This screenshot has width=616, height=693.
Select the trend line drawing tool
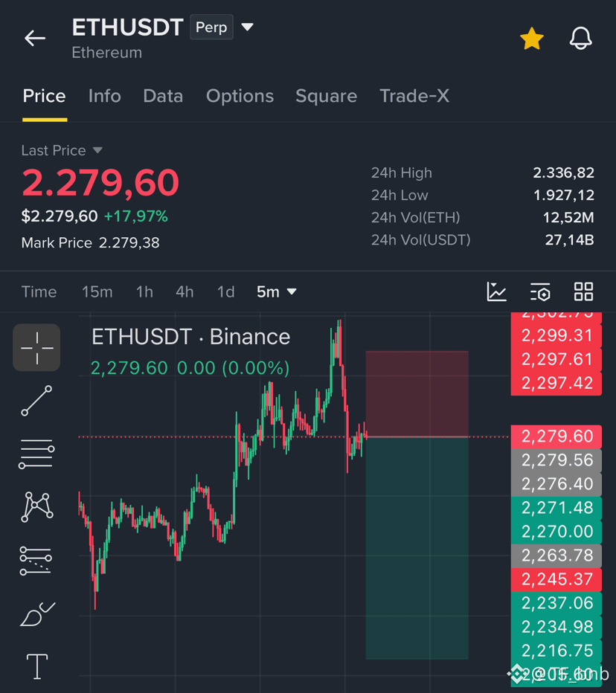pyautogui.click(x=36, y=401)
